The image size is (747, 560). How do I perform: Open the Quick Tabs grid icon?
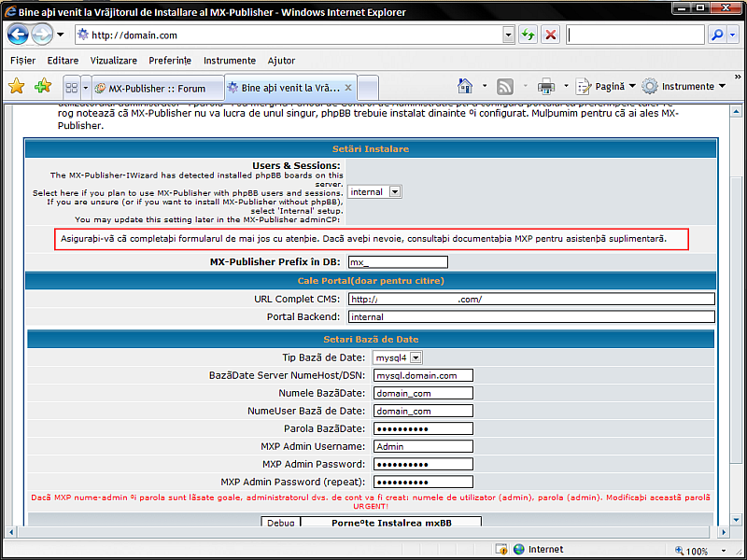coord(71,88)
